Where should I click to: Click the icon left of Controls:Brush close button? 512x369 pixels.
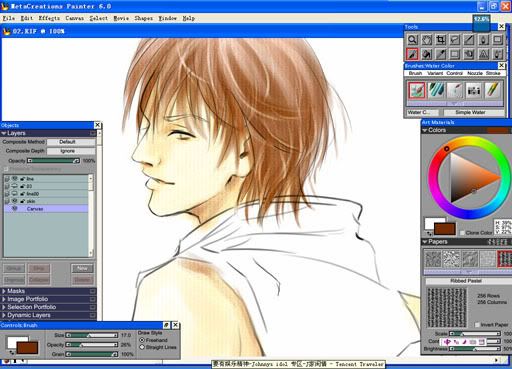tap(167, 325)
